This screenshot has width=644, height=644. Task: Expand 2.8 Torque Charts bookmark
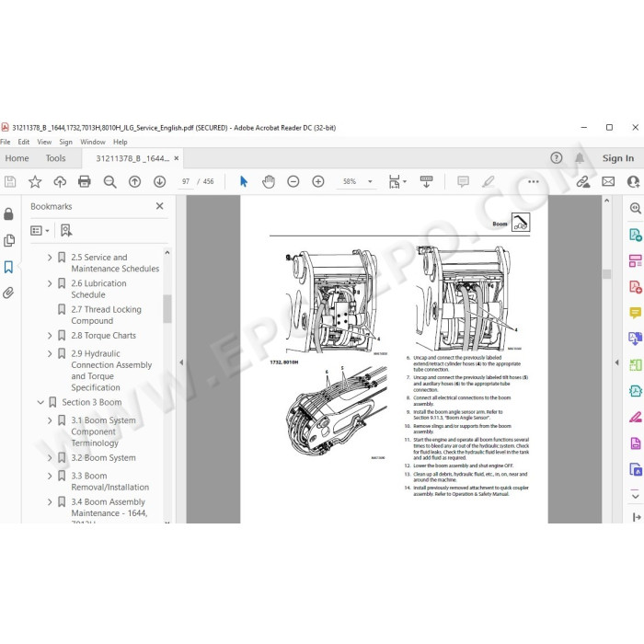[50, 336]
